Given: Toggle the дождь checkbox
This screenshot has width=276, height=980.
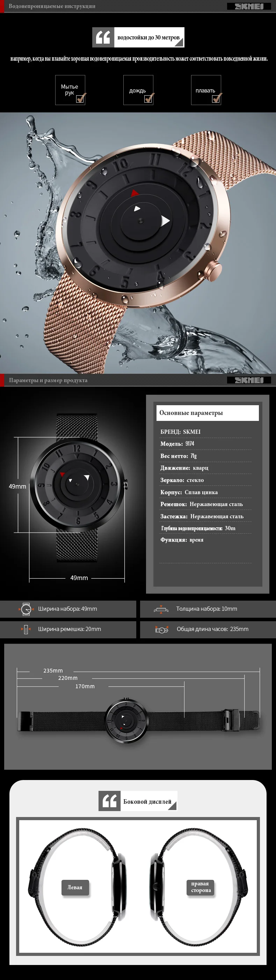Looking at the screenshot, I should [148, 99].
